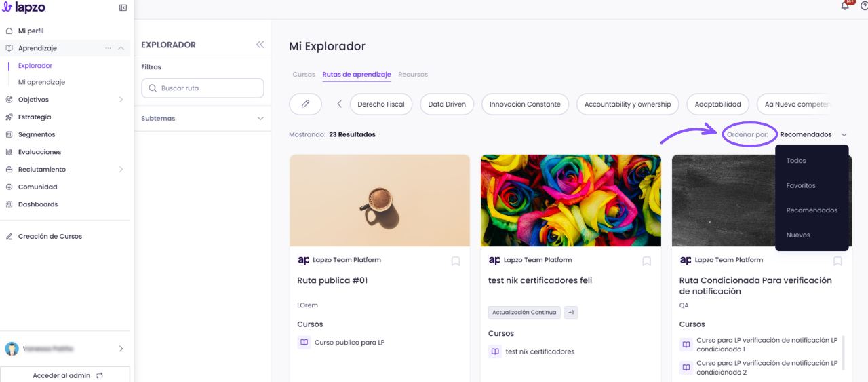The width and height of the screenshot is (868, 382).
Task: Filter by Accountability y ownership chip
Action: click(x=627, y=104)
